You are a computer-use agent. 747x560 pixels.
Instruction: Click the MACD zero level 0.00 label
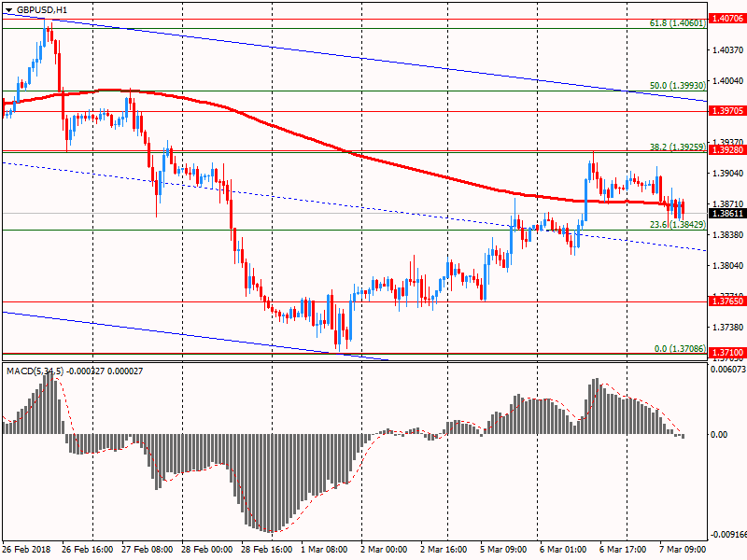[718, 434]
